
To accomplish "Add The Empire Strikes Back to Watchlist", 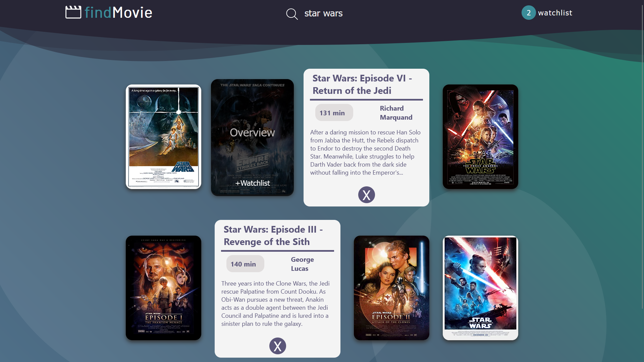I will (x=252, y=183).
